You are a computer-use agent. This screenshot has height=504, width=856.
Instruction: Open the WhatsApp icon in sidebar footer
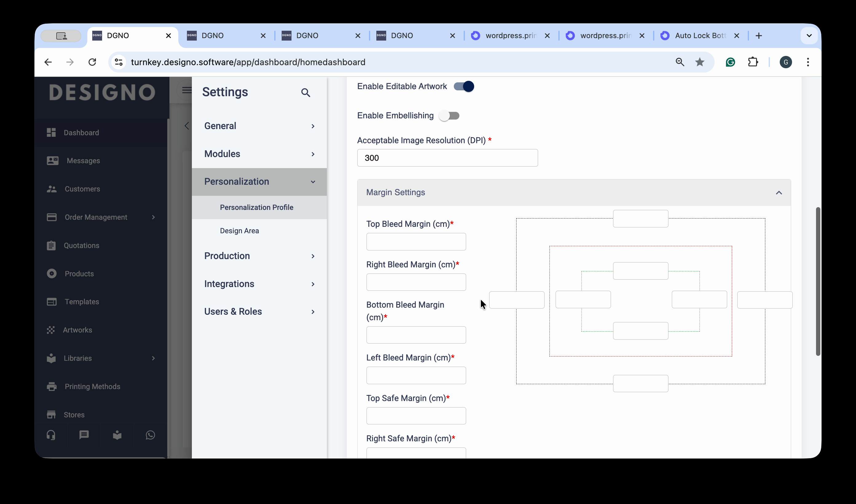[x=150, y=435]
